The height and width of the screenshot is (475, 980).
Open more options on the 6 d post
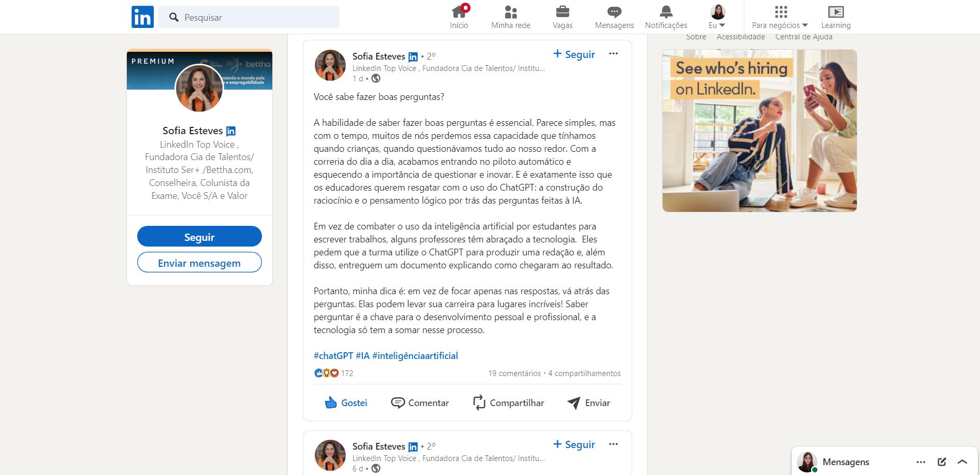613,444
